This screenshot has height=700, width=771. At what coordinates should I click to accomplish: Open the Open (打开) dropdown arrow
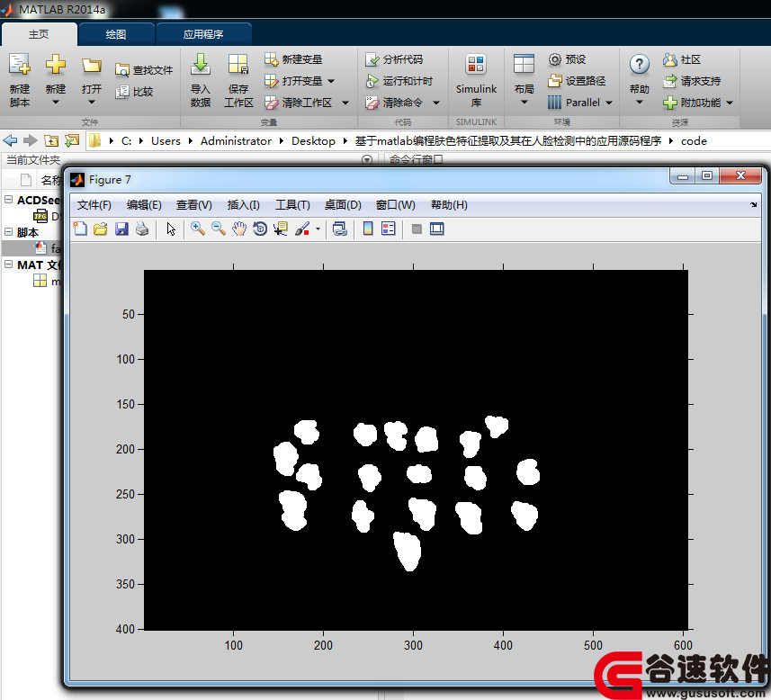(x=92, y=103)
